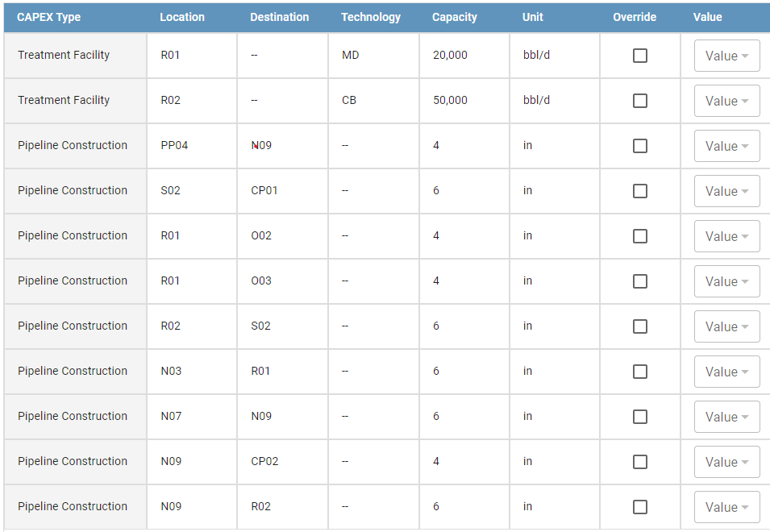Click the Destination column header
Screen dimensions: 770x532
(x=280, y=17)
